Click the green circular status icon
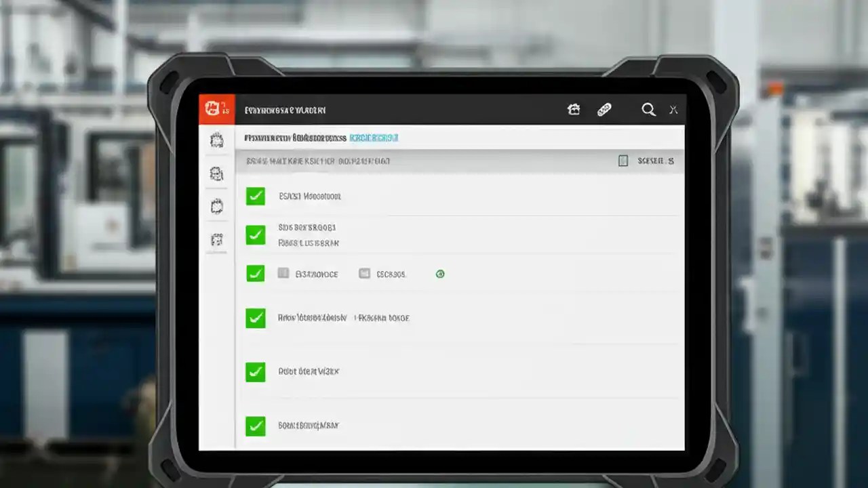Screen dimensions: 868x488 point(439,274)
